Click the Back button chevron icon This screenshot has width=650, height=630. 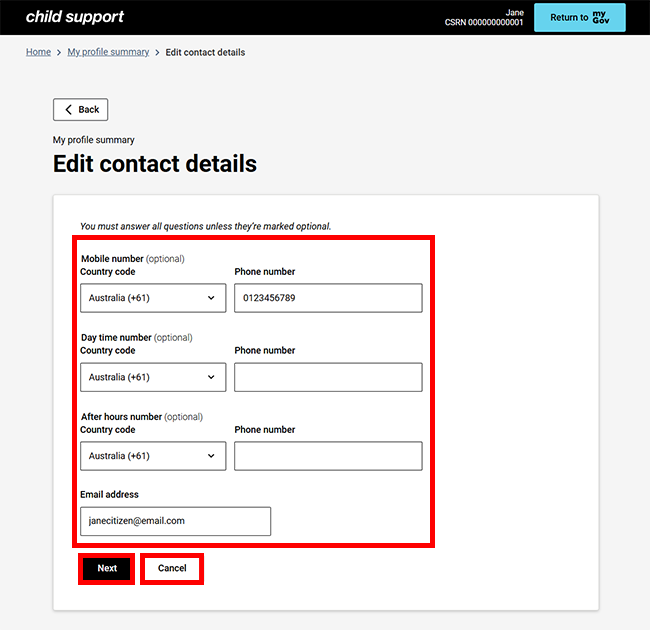[x=68, y=110]
